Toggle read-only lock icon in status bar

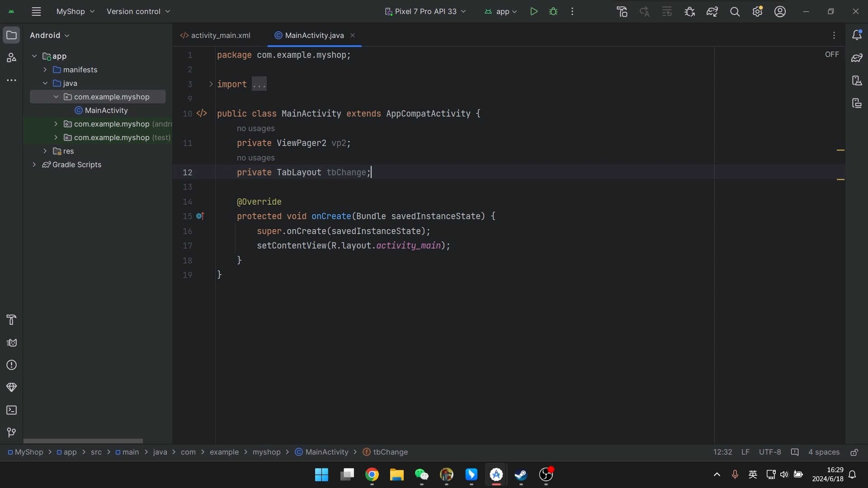[x=854, y=452]
